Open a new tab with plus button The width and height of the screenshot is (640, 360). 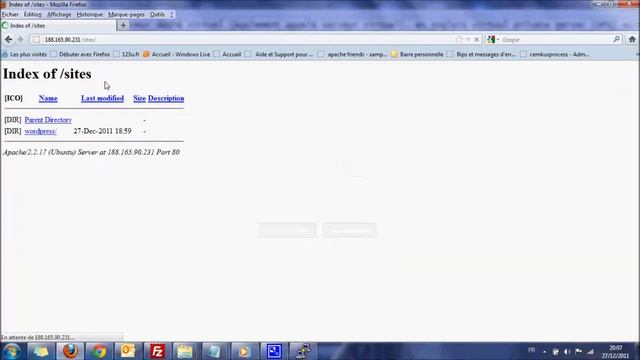[123, 25]
